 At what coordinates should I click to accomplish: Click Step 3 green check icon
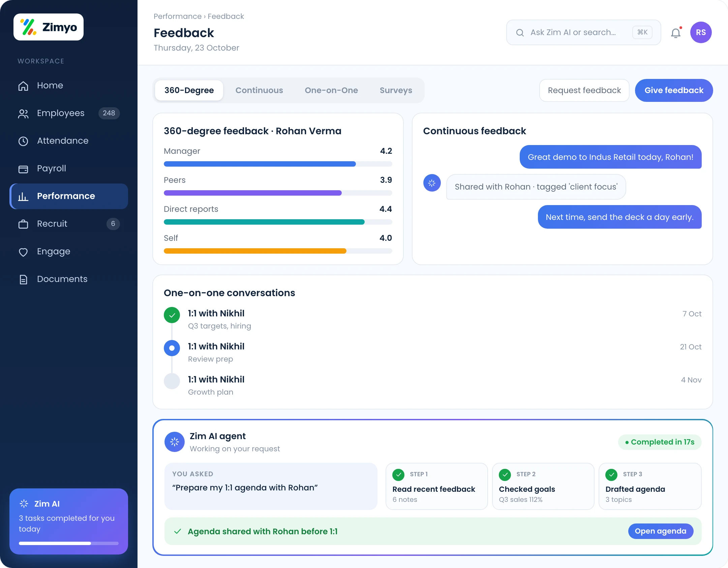coord(611,475)
